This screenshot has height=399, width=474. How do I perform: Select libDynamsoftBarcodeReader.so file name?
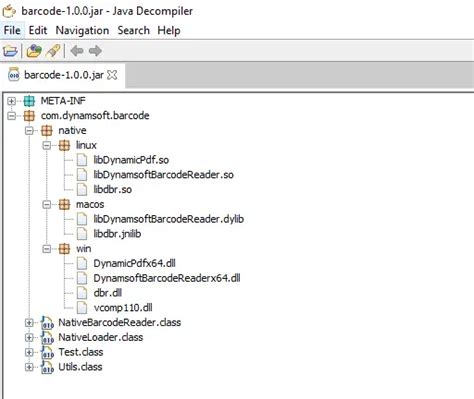[163, 175]
